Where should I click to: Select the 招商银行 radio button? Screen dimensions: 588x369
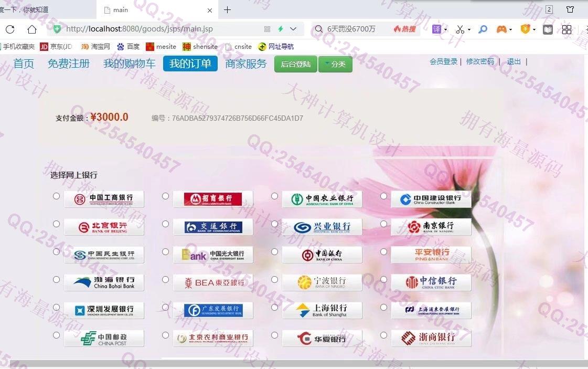click(165, 196)
